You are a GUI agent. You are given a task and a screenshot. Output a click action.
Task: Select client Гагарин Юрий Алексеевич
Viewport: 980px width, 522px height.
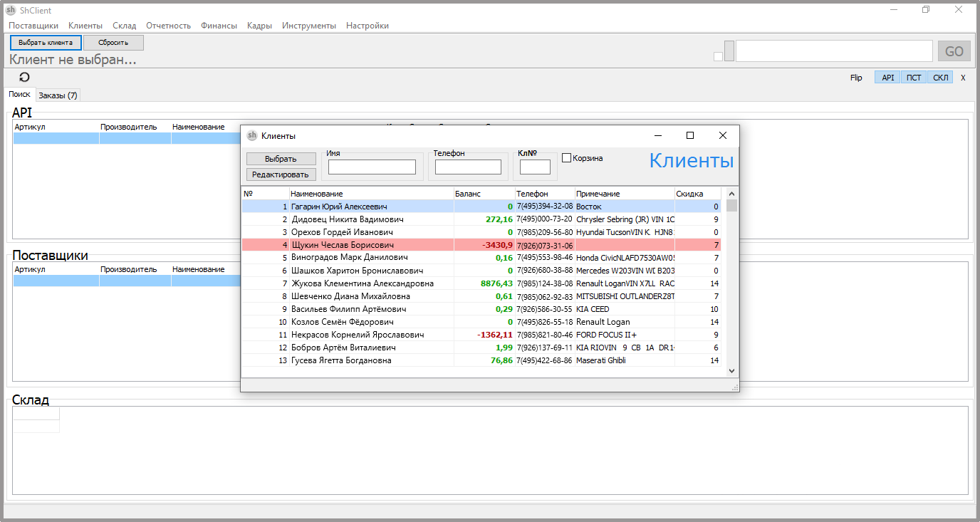coord(481,207)
